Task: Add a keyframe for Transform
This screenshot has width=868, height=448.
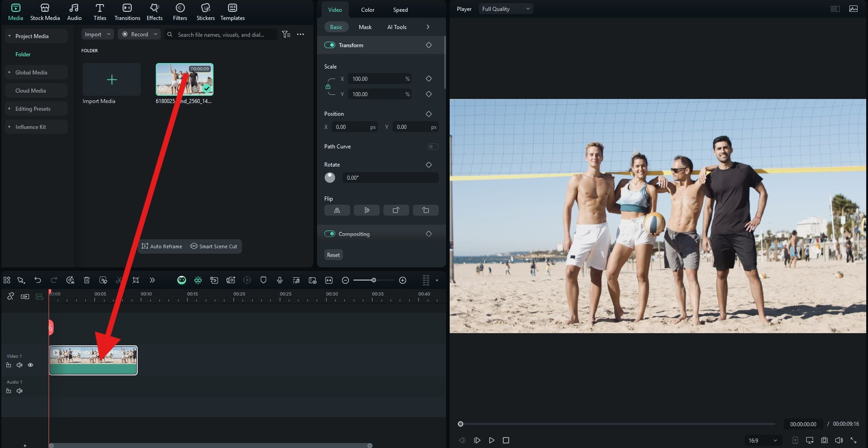Action: pyautogui.click(x=428, y=45)
